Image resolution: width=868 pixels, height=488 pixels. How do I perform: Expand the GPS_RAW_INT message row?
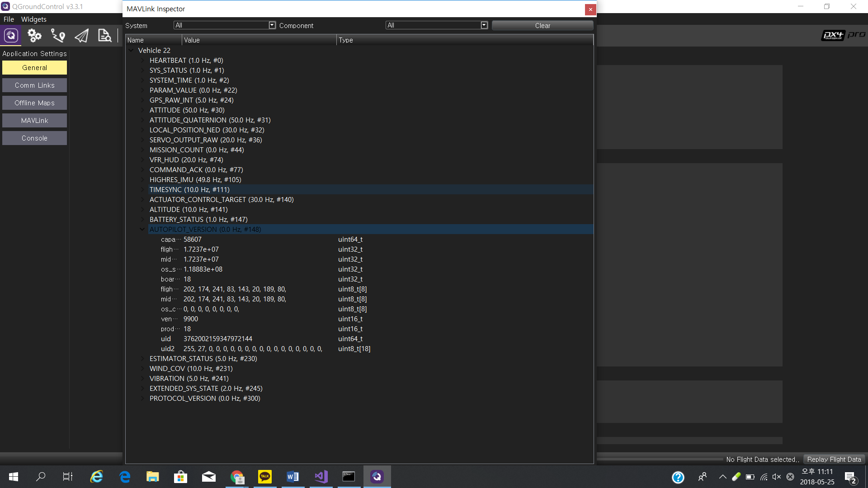click(142, 100)
